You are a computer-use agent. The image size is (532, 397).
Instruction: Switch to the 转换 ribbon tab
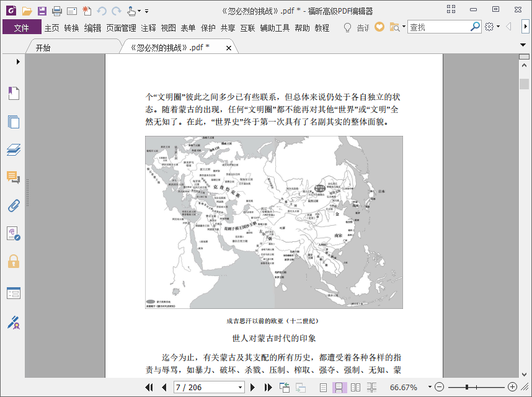[71, 28]
